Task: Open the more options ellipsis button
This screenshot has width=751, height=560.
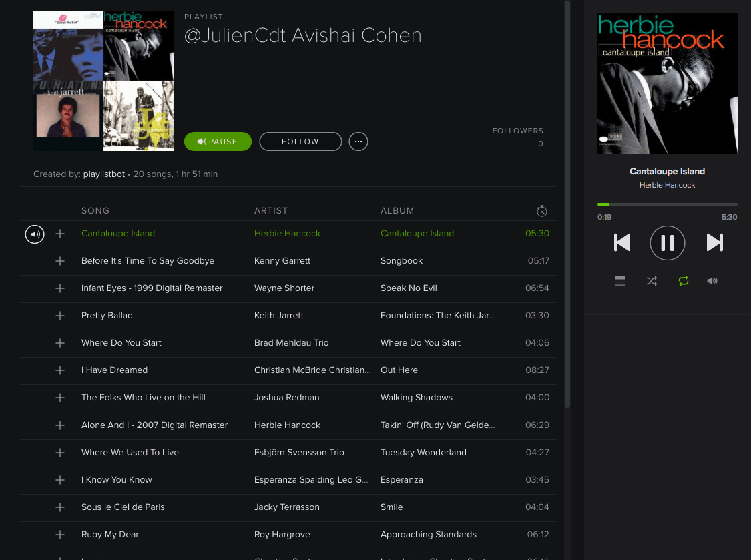Action: pyautogui.click(x=358, y=142)
